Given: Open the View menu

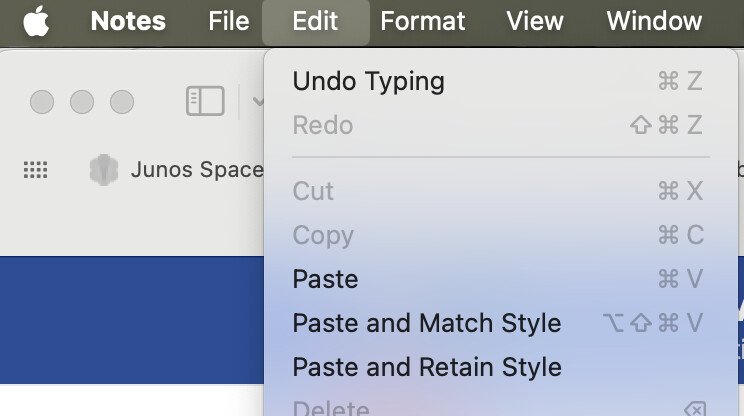Looking at the screenshot, I should (x=535, y=21).
